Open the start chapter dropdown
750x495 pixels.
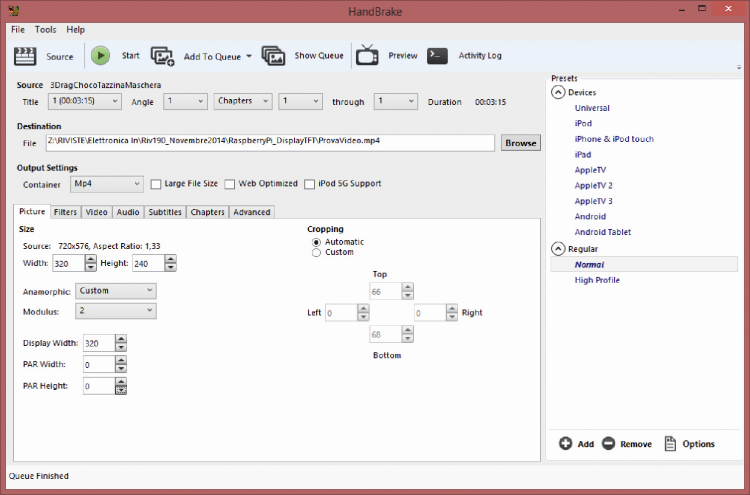[x=300, y=101]
